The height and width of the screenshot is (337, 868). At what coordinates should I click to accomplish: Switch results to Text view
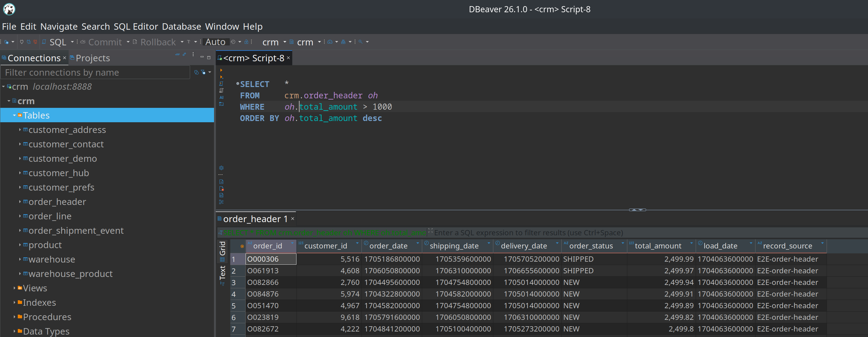222,275
